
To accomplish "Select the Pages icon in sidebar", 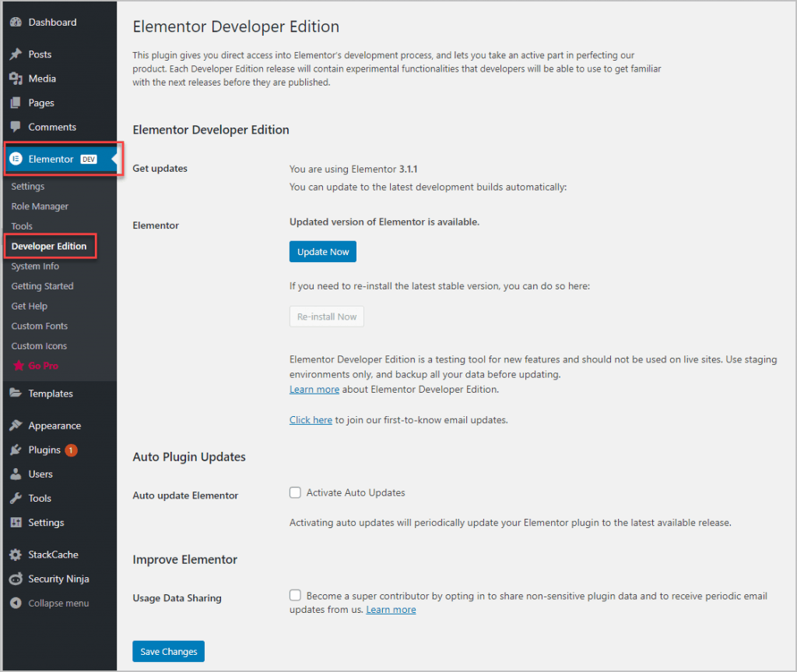I will coord(16,103).
